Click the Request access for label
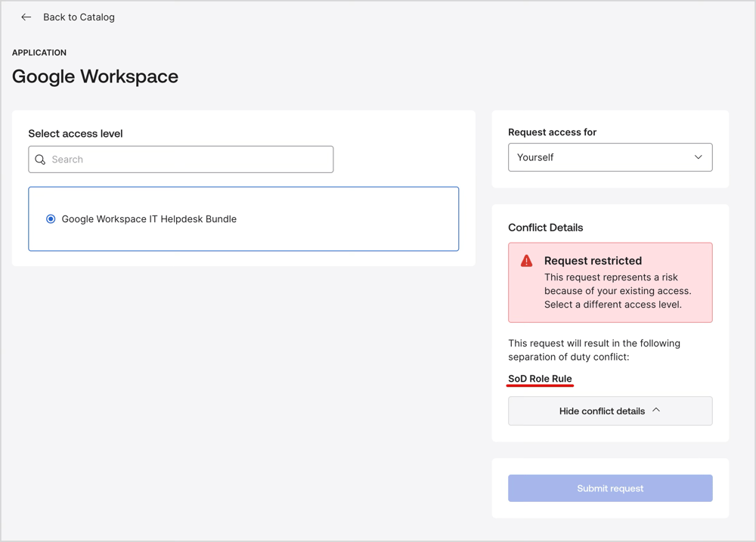 552,132
